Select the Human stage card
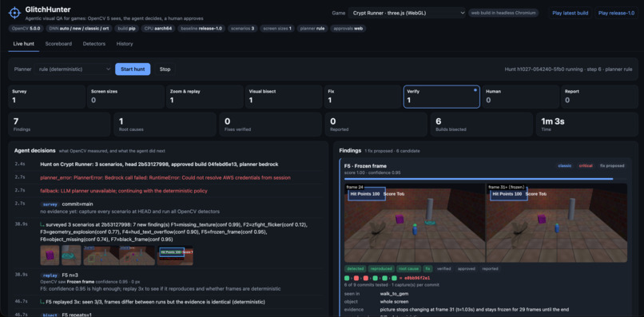This screenshot has height=317, width=644. pos(520,97)
